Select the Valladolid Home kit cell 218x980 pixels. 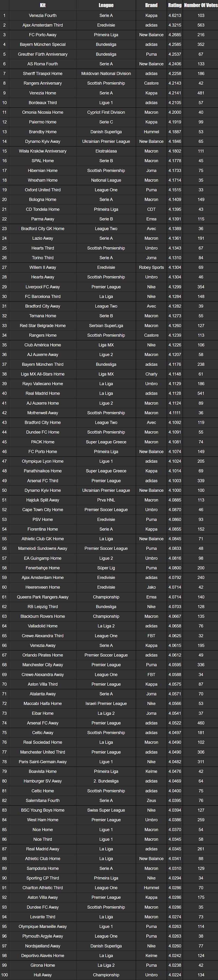tap(43, 626)
